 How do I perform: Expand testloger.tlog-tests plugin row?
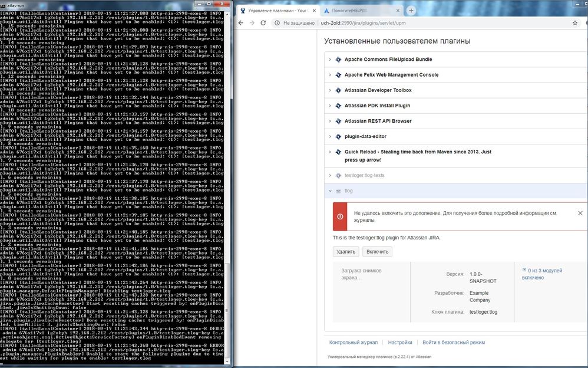click(330, 175)
